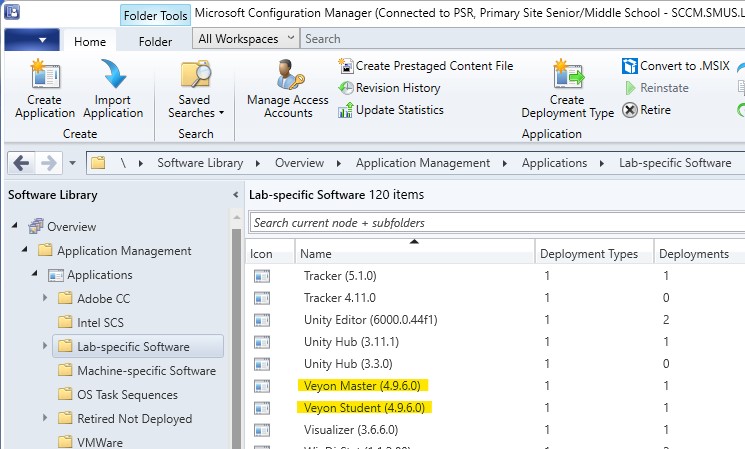Click the icon beside Visualizer (3.6.6.0)

pos(262,430)
